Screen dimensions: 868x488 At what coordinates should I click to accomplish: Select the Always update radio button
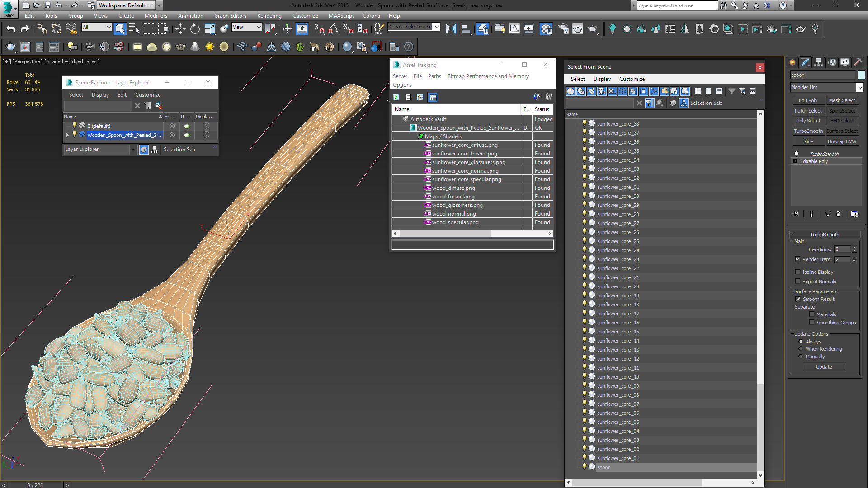point(801,341)
